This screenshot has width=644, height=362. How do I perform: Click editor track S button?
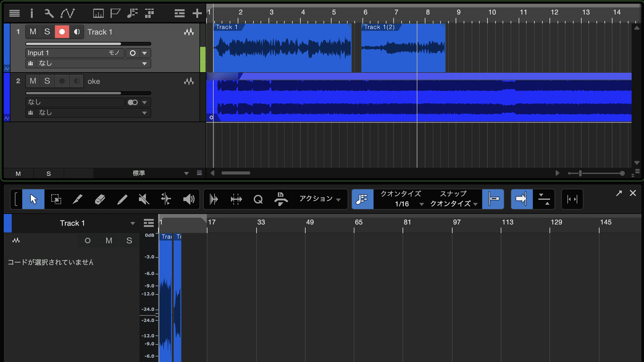pos(129,240)
